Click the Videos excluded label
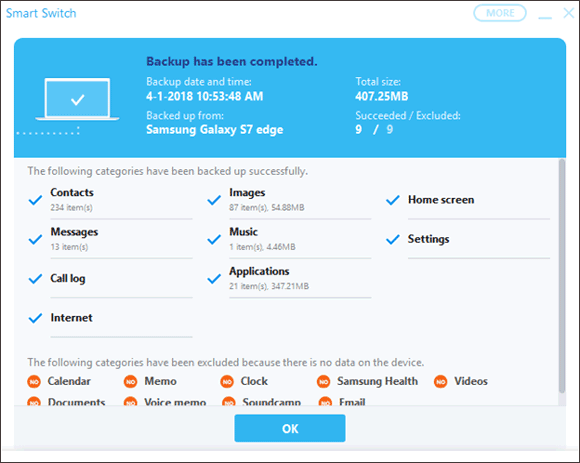Screen dimensions: 580x463 471,381
